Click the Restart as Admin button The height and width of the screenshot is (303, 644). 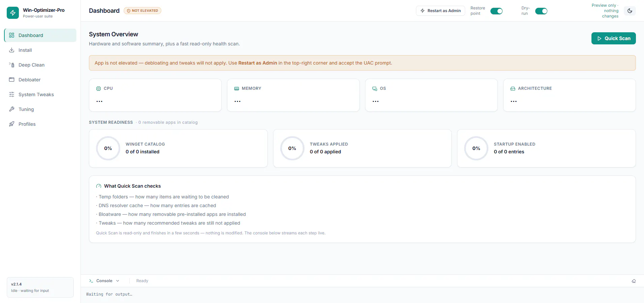(441, 11)
